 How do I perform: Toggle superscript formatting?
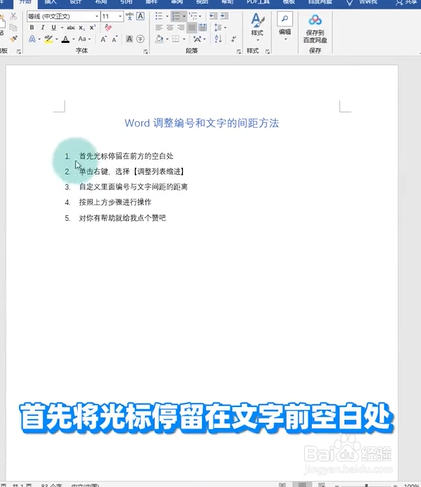(93, 28)
